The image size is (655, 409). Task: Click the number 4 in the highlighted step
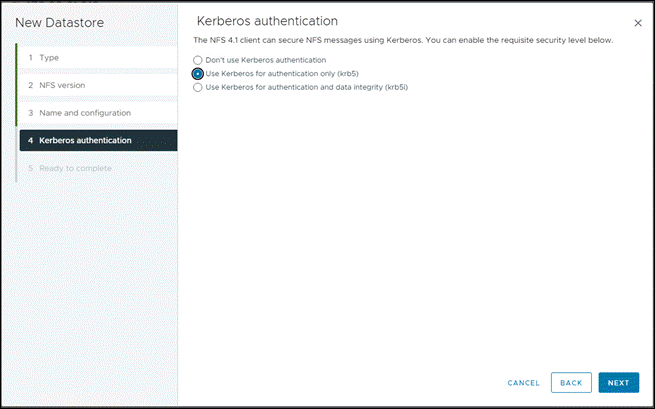[31, 140]
